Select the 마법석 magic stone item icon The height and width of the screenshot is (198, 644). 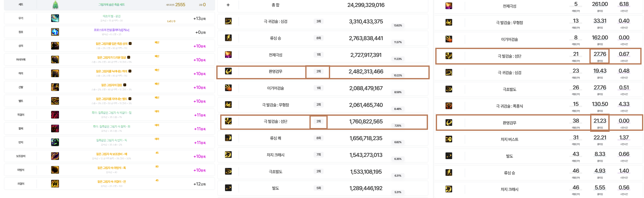(55, 170)
